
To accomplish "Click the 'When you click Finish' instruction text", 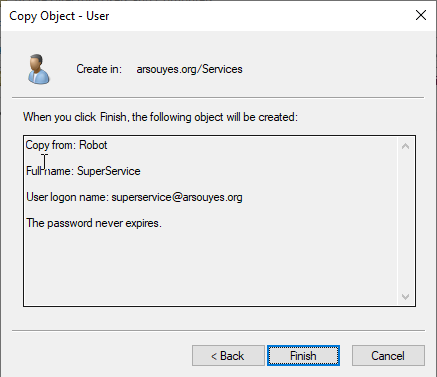I will pyautogui.click(x=160, y=117).
